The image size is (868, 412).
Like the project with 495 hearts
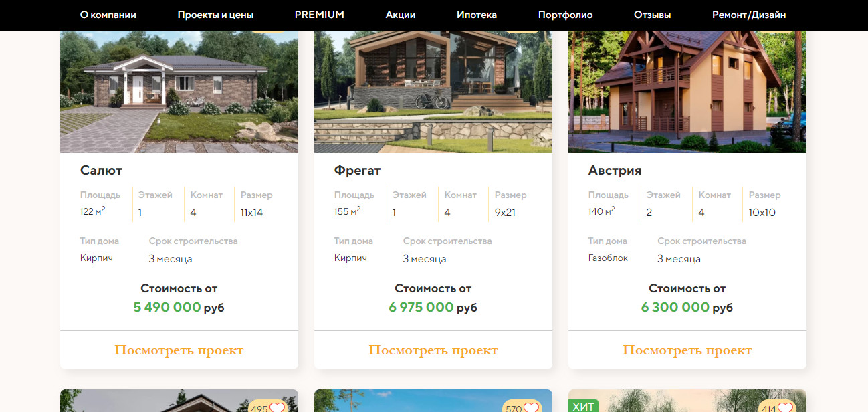tap(277, 407)
